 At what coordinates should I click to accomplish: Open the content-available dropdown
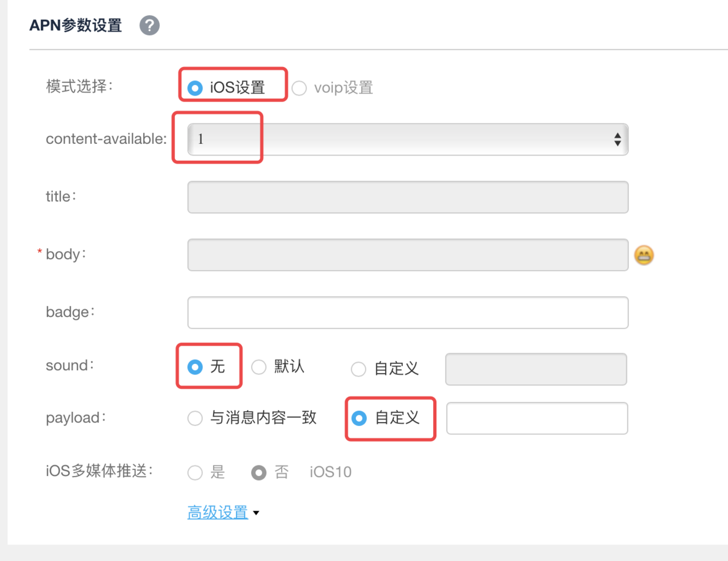click(407, 139)
